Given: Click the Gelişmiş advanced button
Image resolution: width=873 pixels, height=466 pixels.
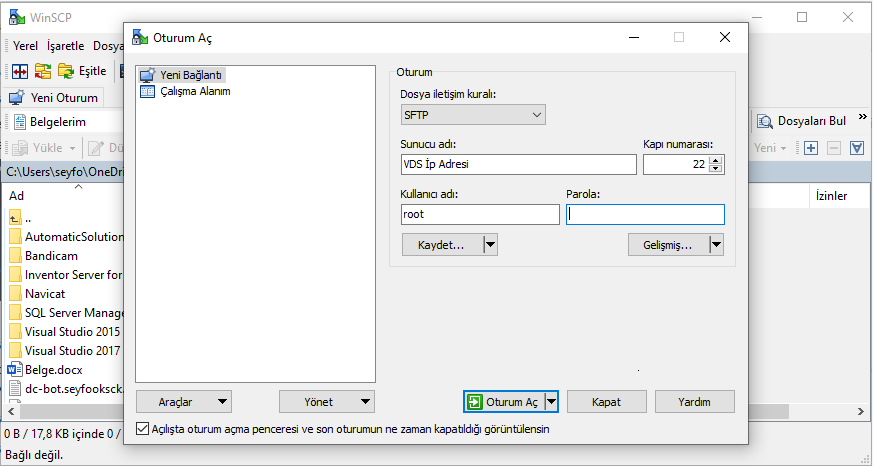Looking at the screenshot, I should 669,245.
